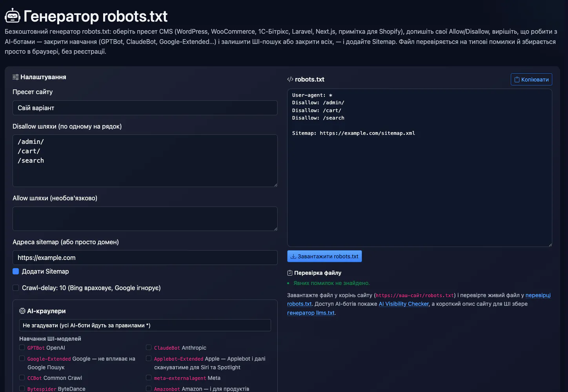Click the 'User-agent: *' line in output

pos(312,95)
